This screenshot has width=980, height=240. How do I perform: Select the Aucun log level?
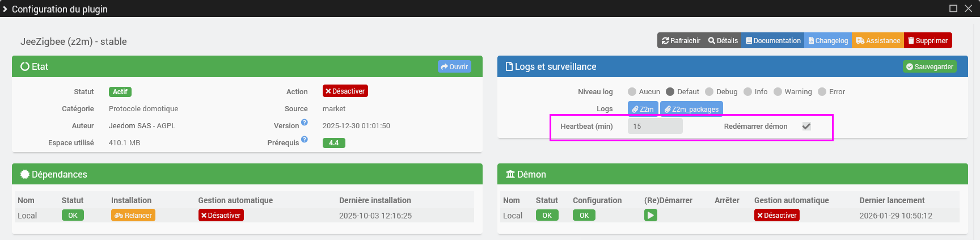(632, 92)
